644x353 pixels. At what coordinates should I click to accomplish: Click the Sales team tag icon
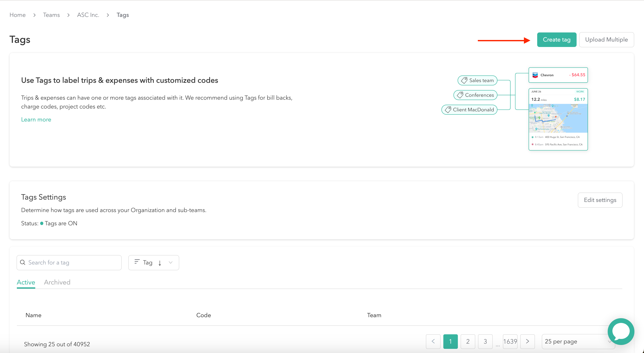click(464, 80)
